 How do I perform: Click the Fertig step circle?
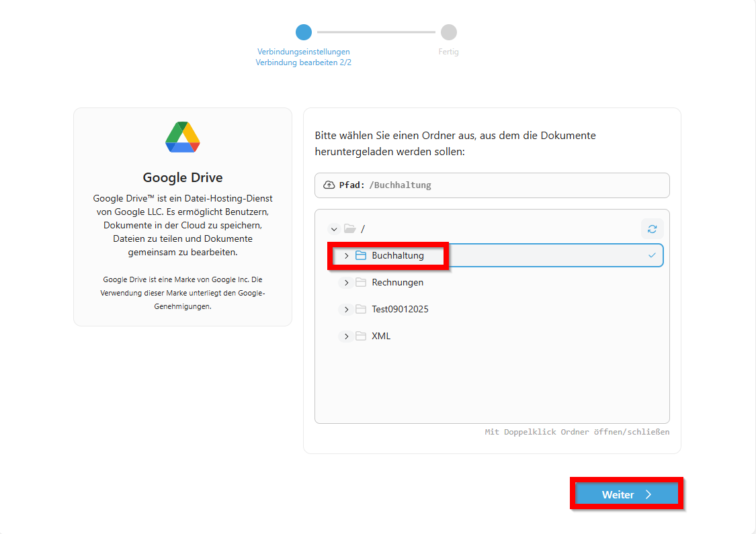(449, 32)
